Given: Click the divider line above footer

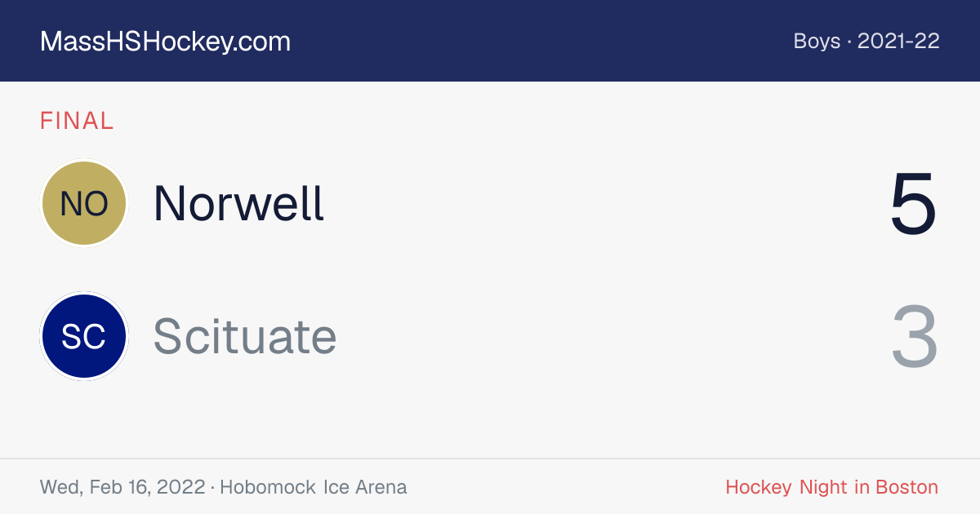Looking at the screenshot, I should coord(490,459).
